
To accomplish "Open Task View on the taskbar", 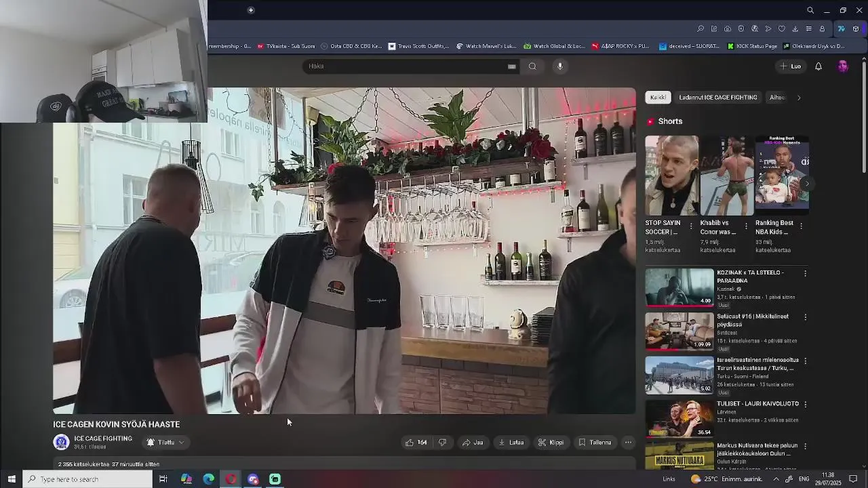I will pyautogui.click(x=163, y=479).
